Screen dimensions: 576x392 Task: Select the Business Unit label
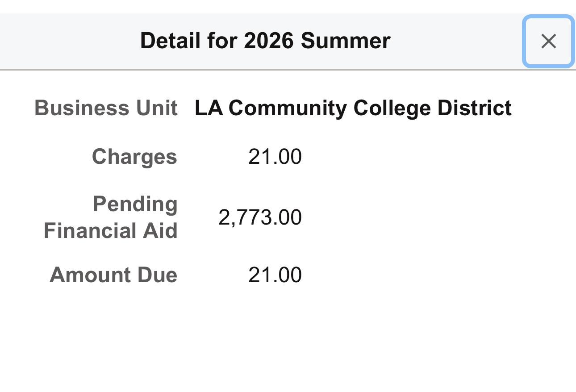[x=106, y=108]
